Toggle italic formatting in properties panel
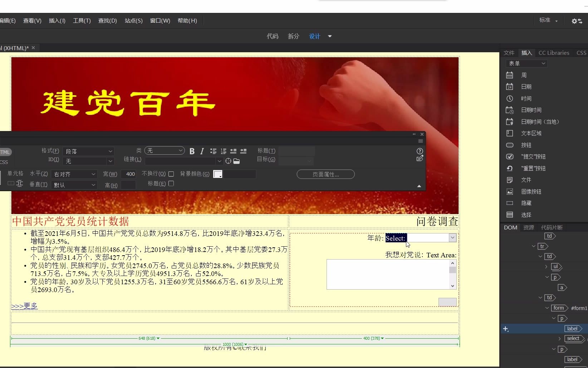 pos(202,151)
